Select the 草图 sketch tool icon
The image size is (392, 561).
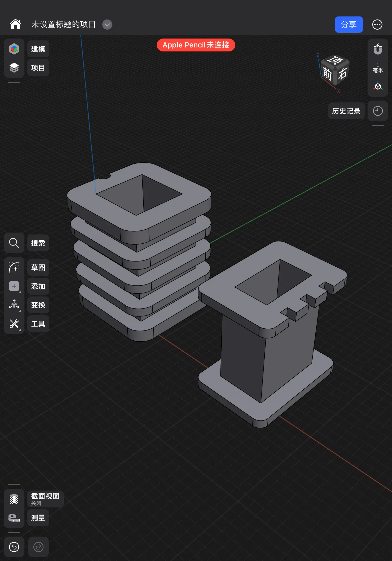(14, 267)
